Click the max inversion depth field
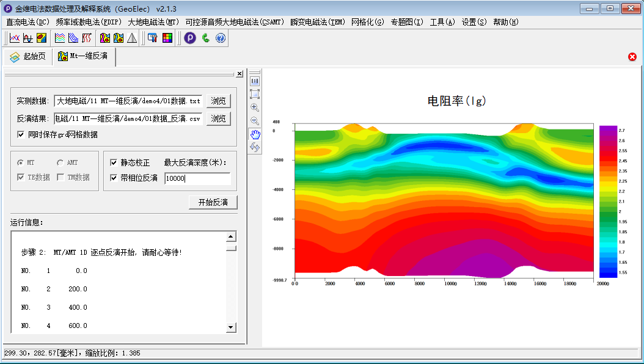Screen dimensions: 644x364 [197, 178]
